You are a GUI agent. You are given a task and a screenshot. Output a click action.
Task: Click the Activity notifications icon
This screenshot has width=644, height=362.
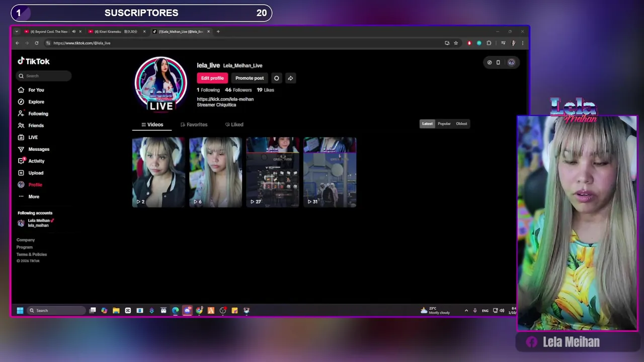(21, 161)
